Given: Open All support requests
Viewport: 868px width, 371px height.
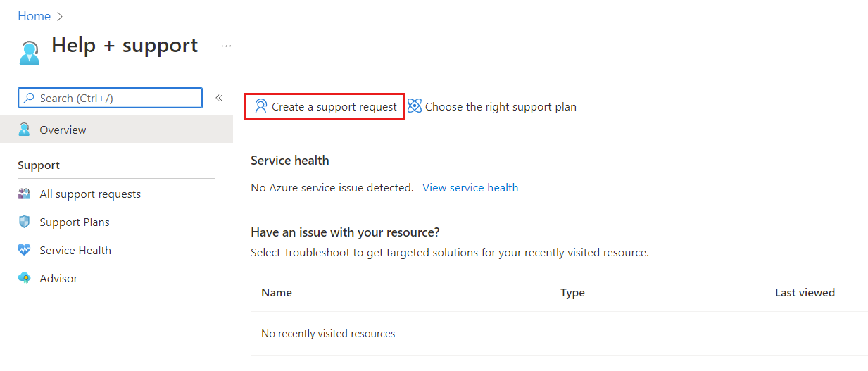Looking at the screenshot, I should click(x=90, y=194).
